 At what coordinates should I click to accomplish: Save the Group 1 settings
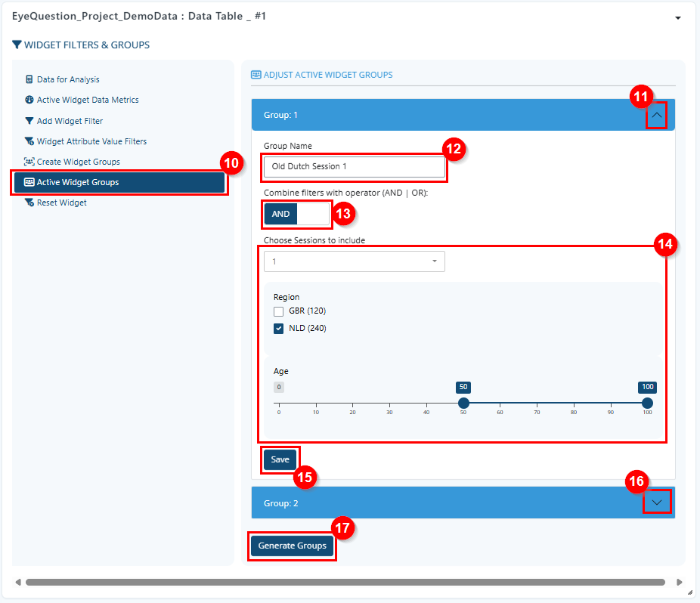280,459
